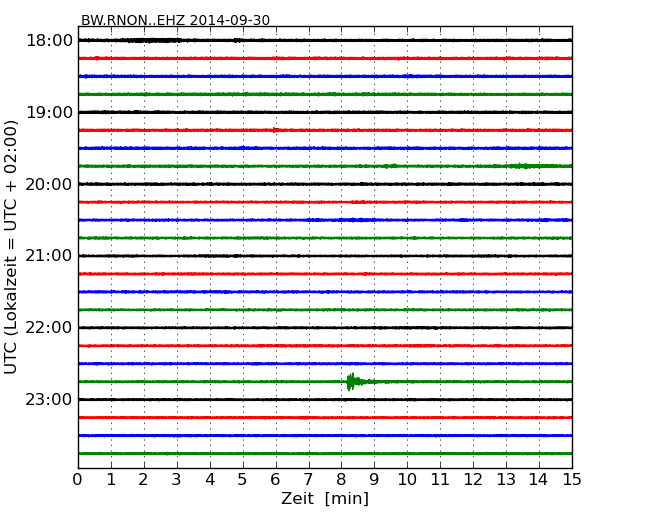Click the x-axis tick label 10
This screenshot has height=520, width=650.
click(x=407, y=480)
